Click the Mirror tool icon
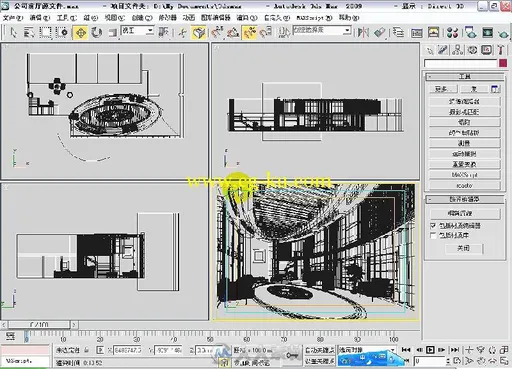Viewport: 512px width, 369px height. (x=363, y=32)
